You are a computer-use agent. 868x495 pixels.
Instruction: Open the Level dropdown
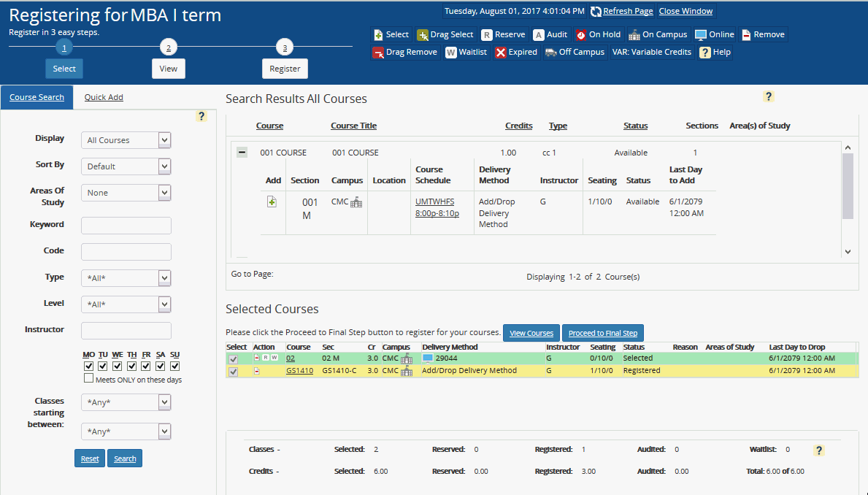tap(126, 304)
